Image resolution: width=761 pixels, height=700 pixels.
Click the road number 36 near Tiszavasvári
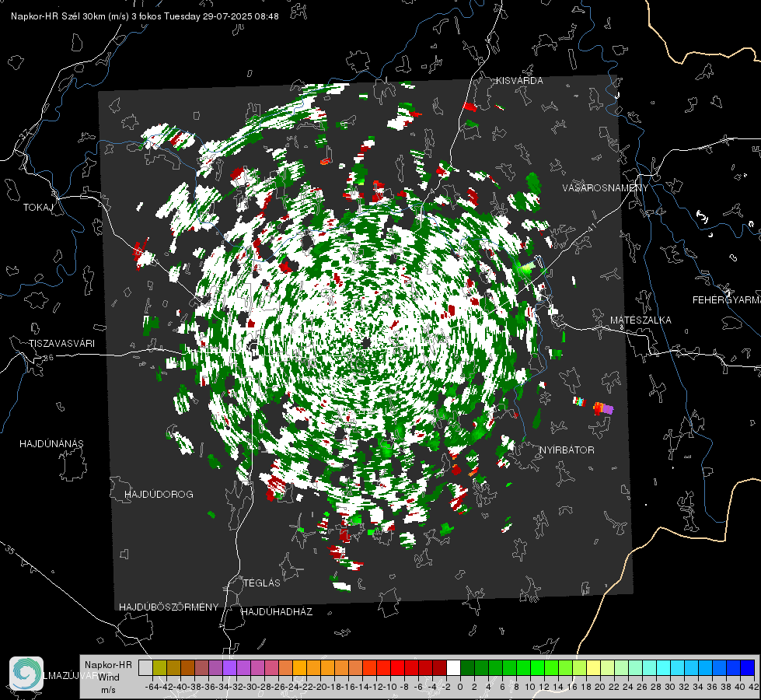tap(48, 358)
